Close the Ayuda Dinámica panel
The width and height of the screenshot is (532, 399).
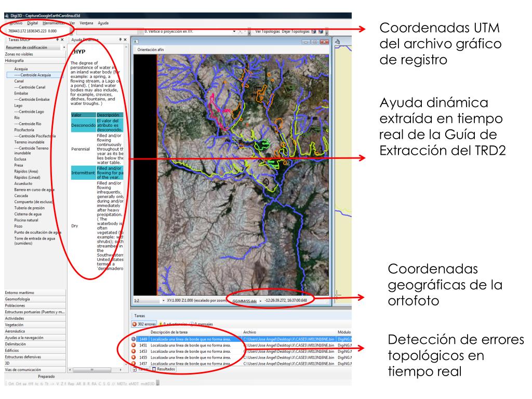click(x=125, y=39)
